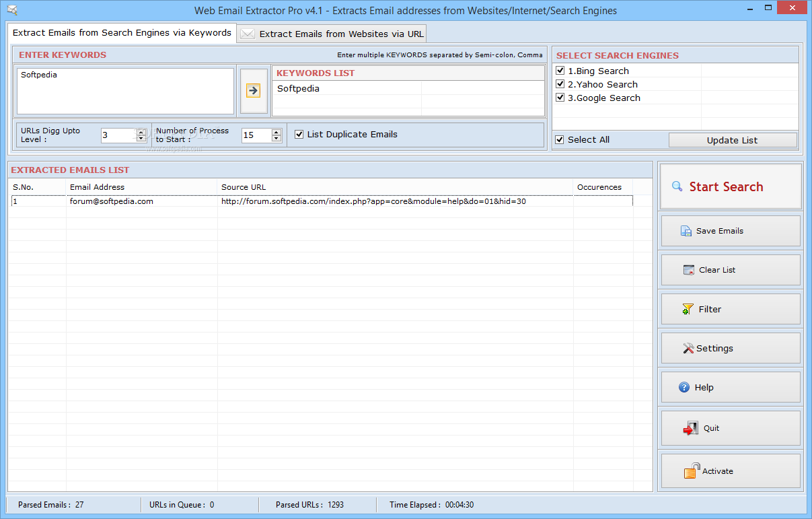Click the Occurences column header
Image resolution: width=812 pixels, height=519 pixels.
click(x=603, y=187)
